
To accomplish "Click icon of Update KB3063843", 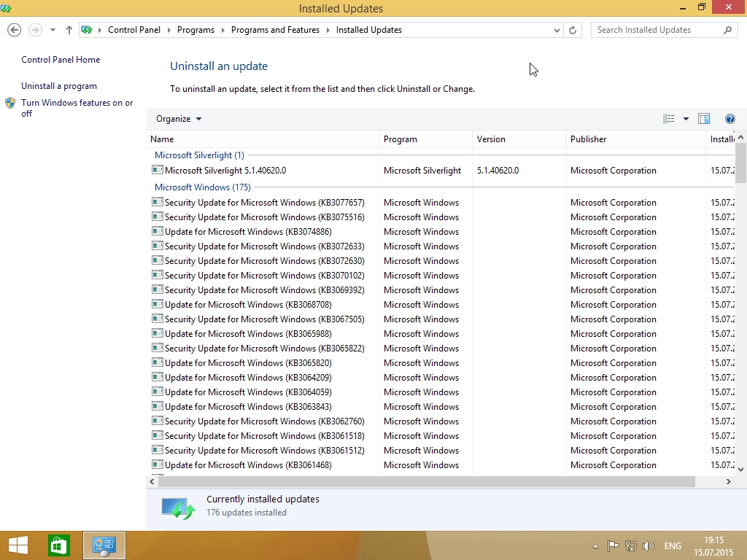I will (x=158, y=406).
